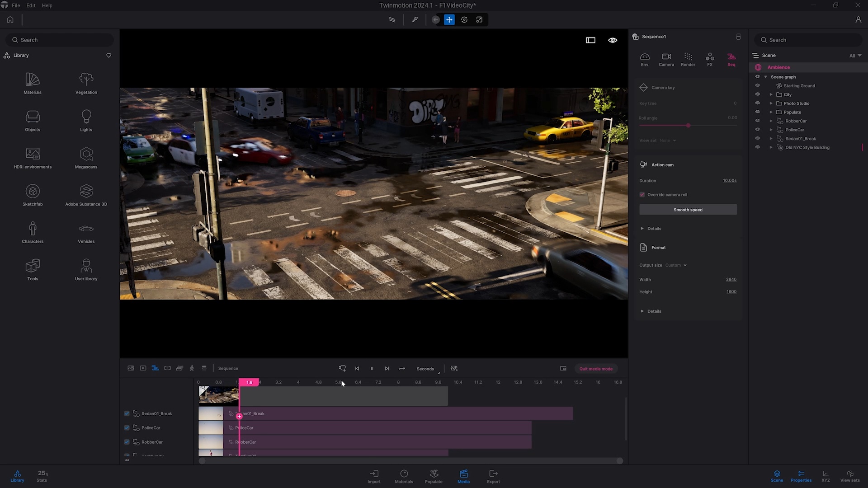Image resolution: width=868 pixels, height=488 pixels.
Task: Open the File menu
Action: (x=16, y=5)
